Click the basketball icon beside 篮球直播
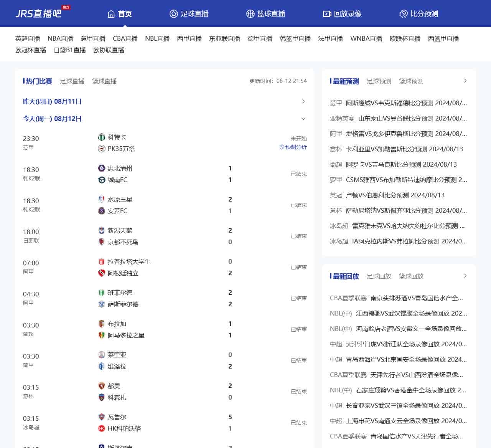Image resolution: width=491 pixels, height=448 pixels. pos(250,14)
